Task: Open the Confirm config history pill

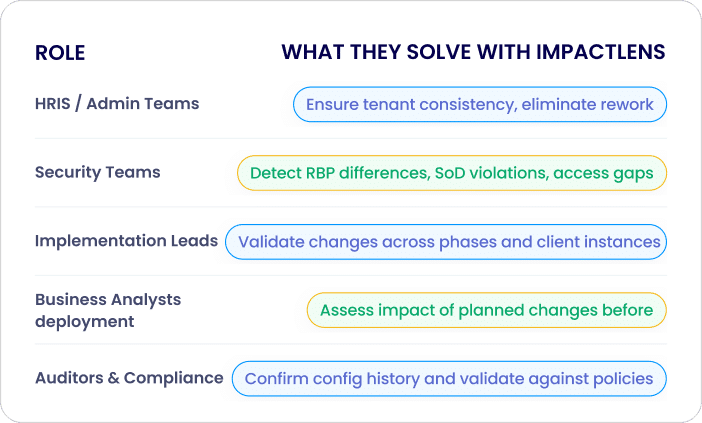Action: (x=449, y=379)
